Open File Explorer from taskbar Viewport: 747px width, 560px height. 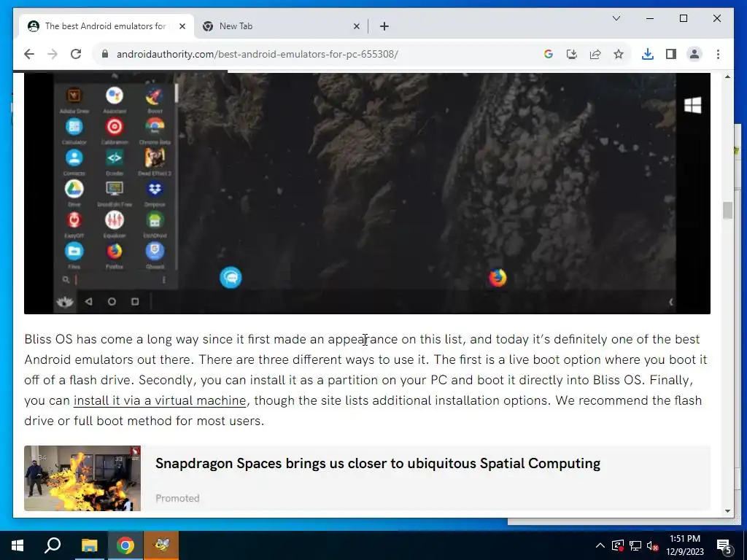(x=89, y=545)
